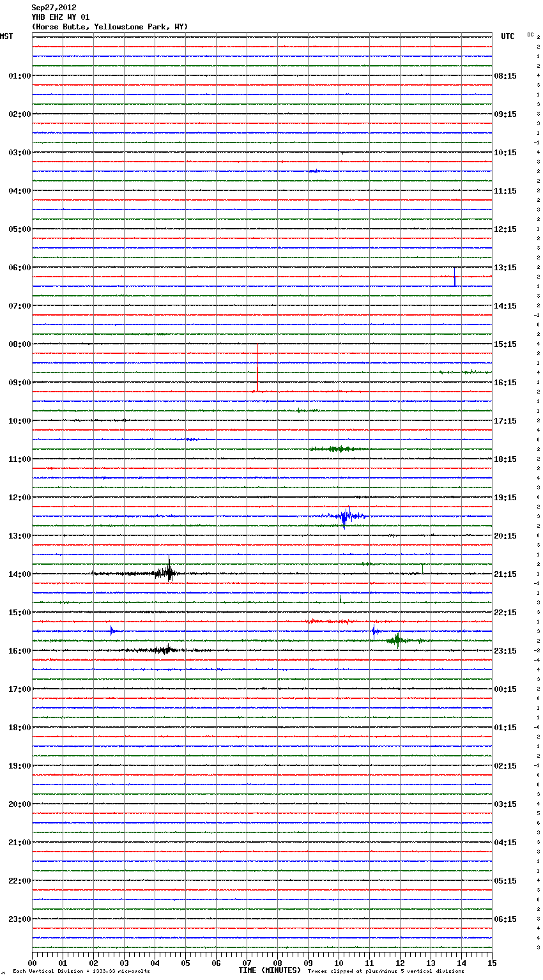Click the green seismic burst on the 15:45 trace

click(397, 639)
